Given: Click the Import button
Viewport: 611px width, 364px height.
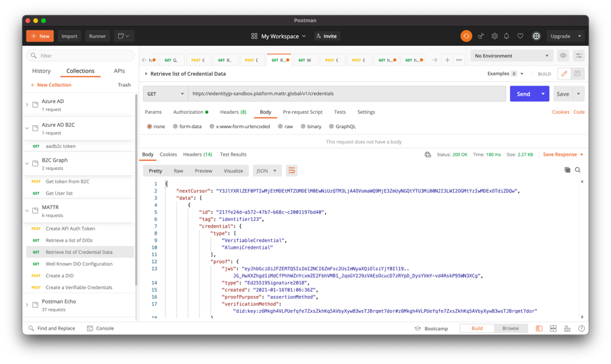Looking at the screenshot, I should click(x=69, y=36).
